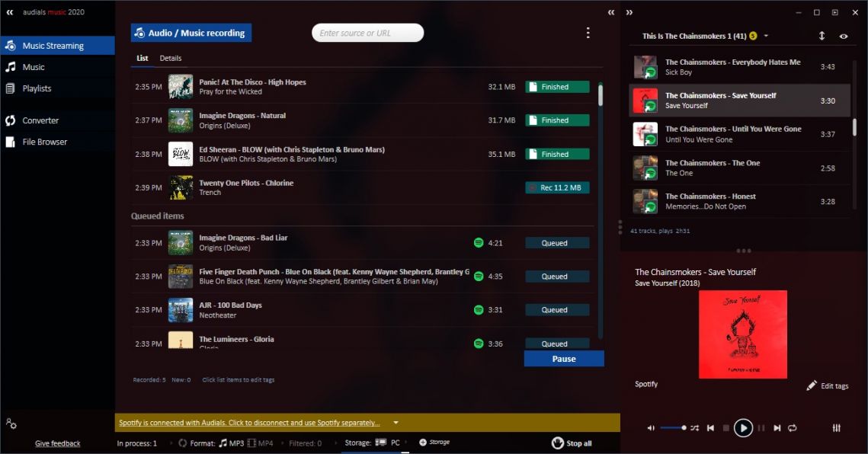Click Edit tags pencil button
Image resolution: width=868 pixels, height=454 pixels.
[828, 386]
